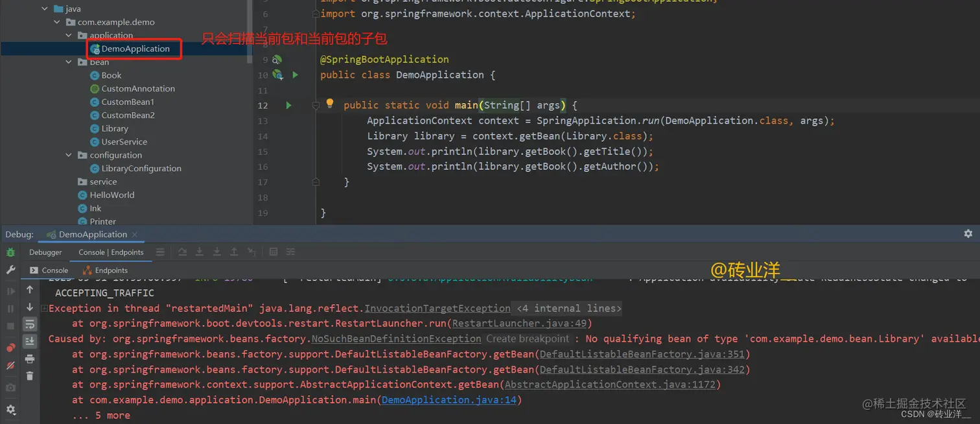
Task: Open DefaultListableBeanFactory.java:351 link
Action: pos(642,354)
